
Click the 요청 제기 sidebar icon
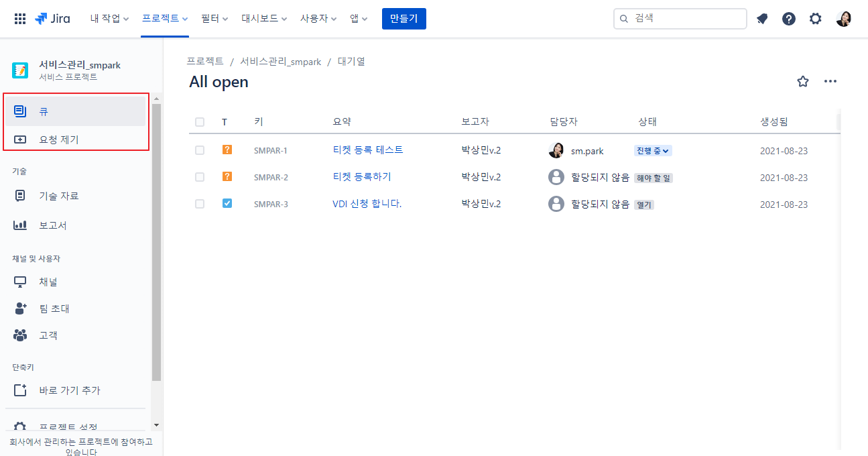pyautogui.click(x=20, y=139)
